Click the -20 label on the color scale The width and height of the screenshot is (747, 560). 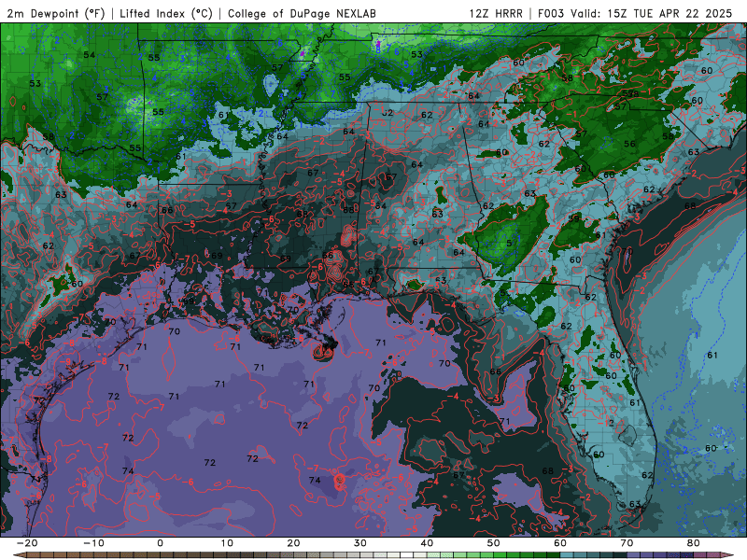(x=27, y=543)
